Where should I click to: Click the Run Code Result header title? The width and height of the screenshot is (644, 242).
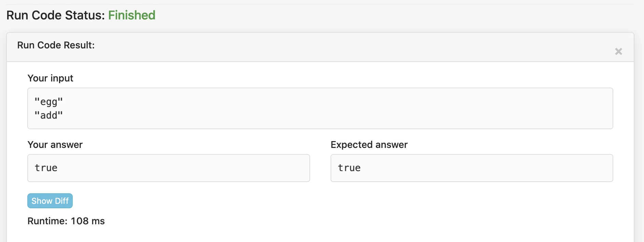(x=56, y=45)
